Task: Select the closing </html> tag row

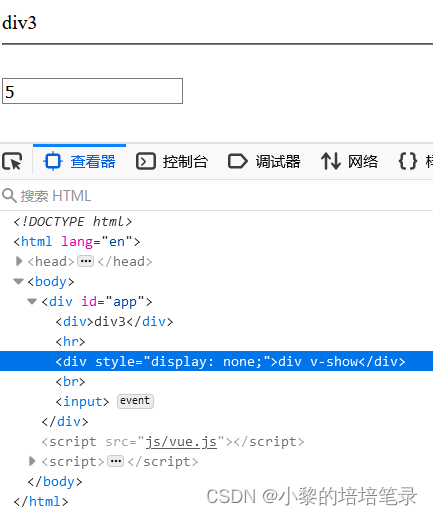Action: [x=41, y=502]
